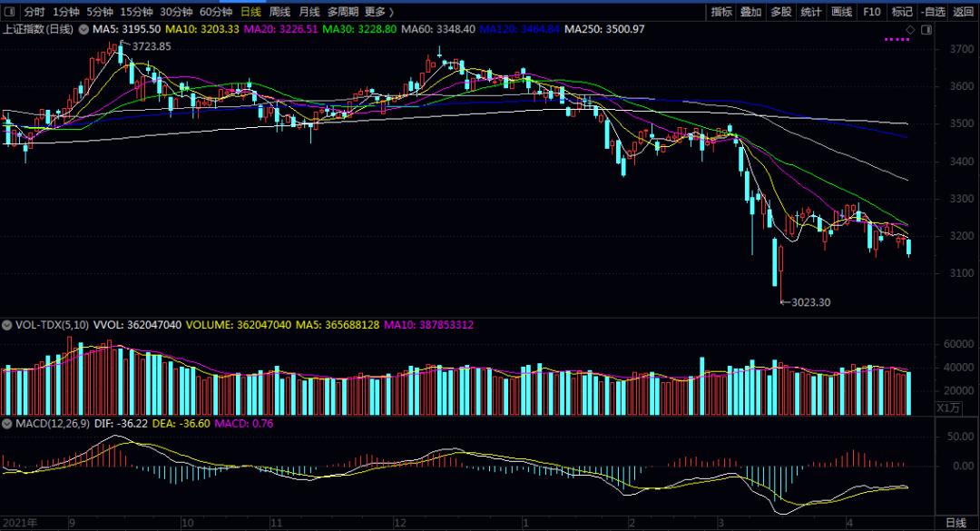980x531 pixels.
Task: Open 多周期 multi-period view
Action: (342, 12)
